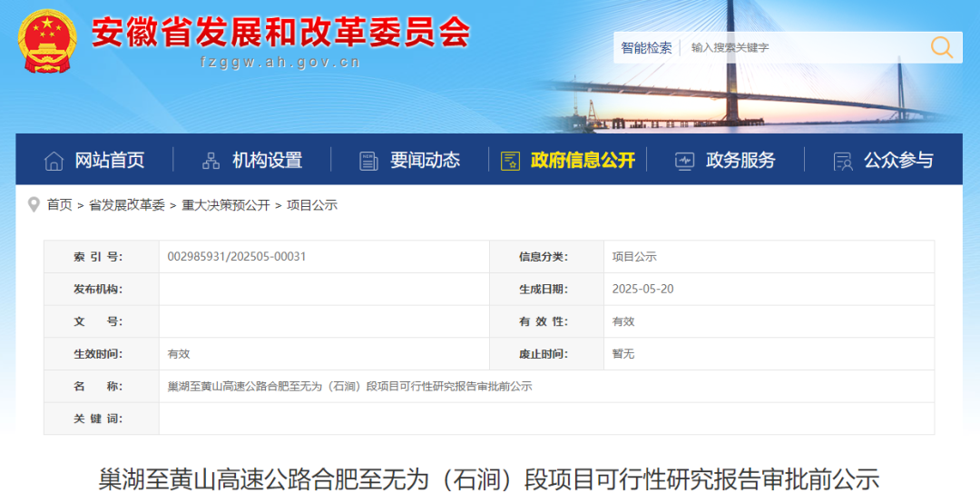This screenshot has width=980, height=503.
Task: Open the 网站首页 menu item
Action: (x=110, y=161)
